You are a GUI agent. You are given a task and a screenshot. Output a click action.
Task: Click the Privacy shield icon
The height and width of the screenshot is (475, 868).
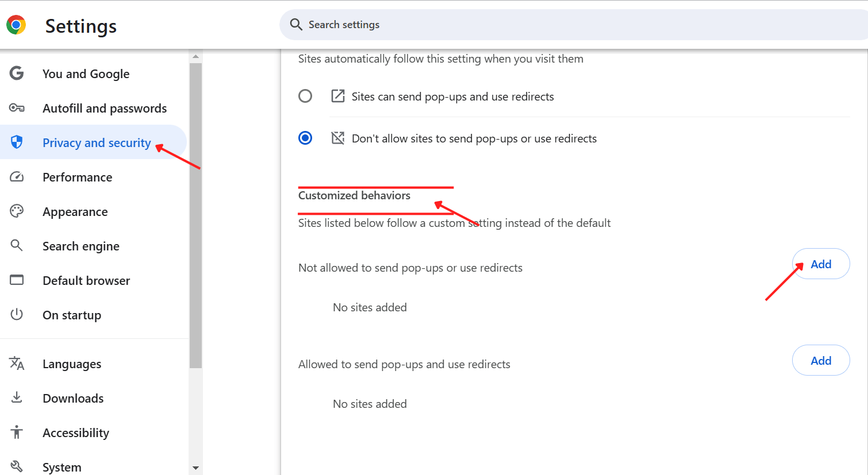pos(17,142)
